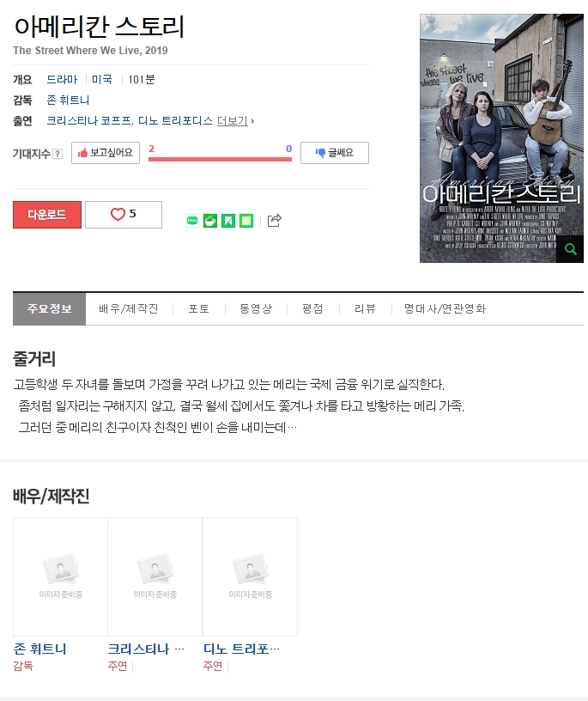Open 크리스티나 cast member thumbnail
The width and height of the screenshot is (588, 701).
155,576
